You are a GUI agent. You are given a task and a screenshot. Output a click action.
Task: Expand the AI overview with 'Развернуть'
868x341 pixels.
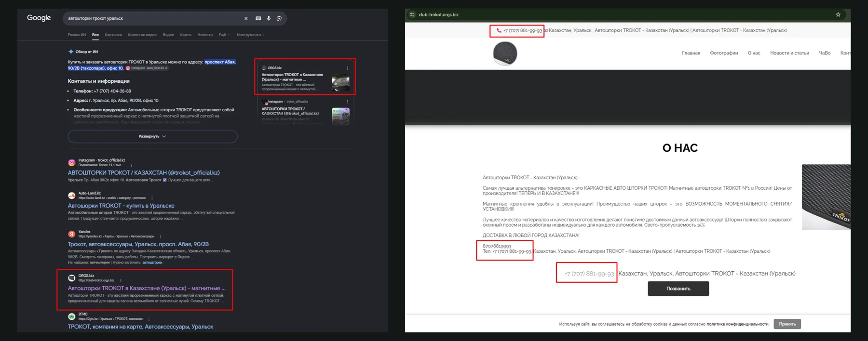tap(152, 136)
